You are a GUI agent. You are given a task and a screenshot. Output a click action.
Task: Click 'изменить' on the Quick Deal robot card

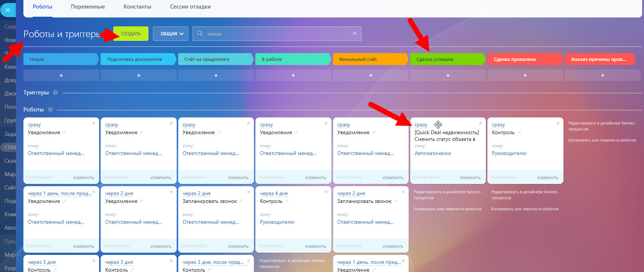point(470,178)
